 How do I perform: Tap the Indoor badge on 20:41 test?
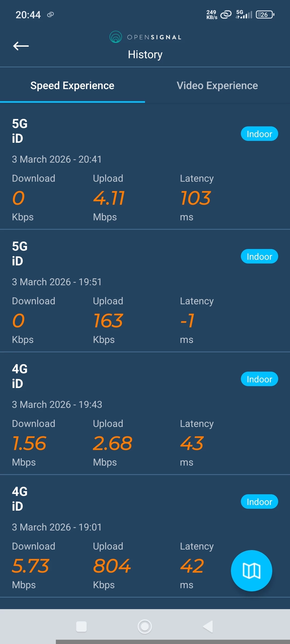[x=259, y=134]
